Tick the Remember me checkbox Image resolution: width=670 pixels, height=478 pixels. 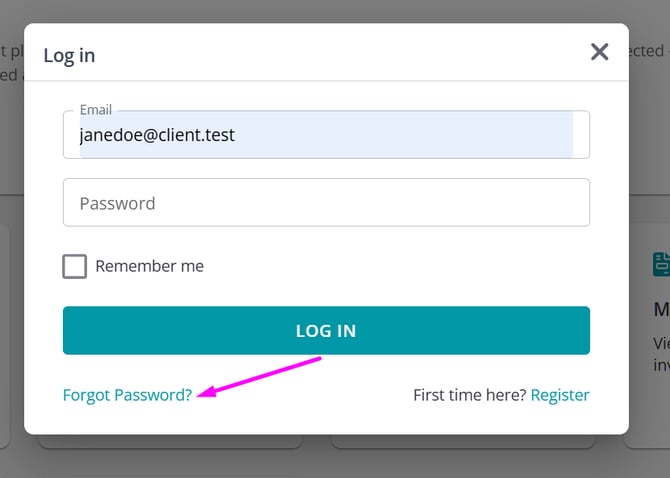75,266
